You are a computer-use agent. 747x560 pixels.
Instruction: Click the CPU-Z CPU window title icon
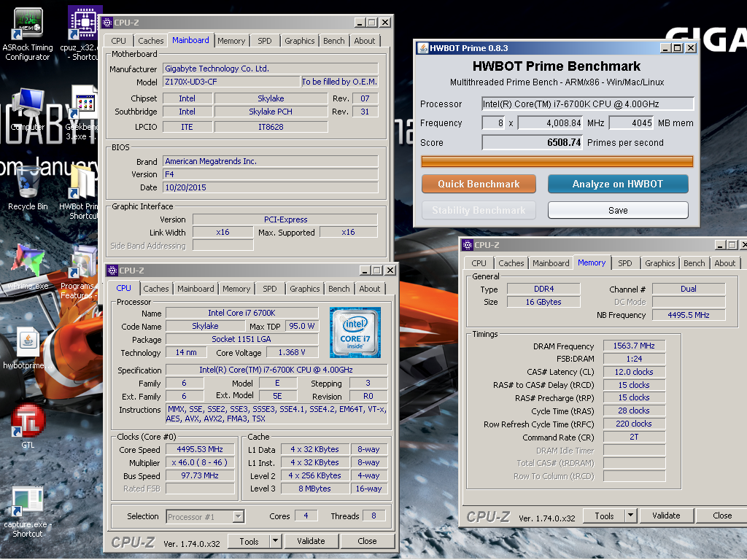pos(112,271)
